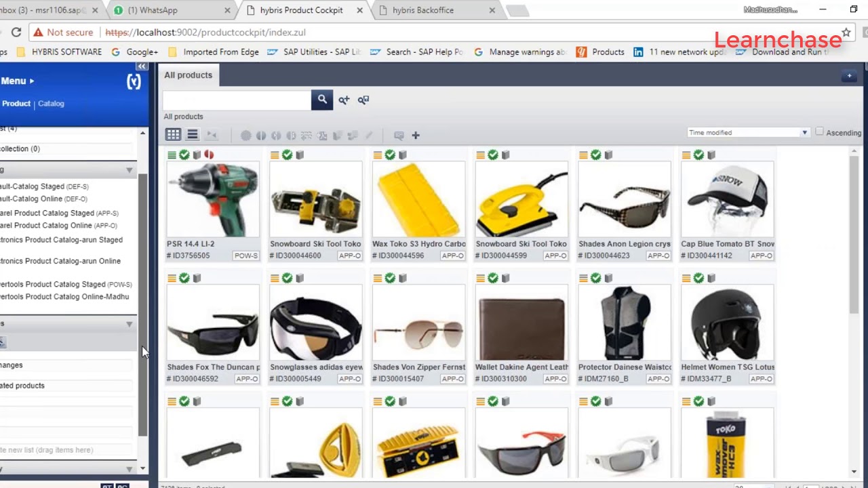868x488 pixels.
Task: Select Electronics Product Catalog-arun Online
Action: 60,261
